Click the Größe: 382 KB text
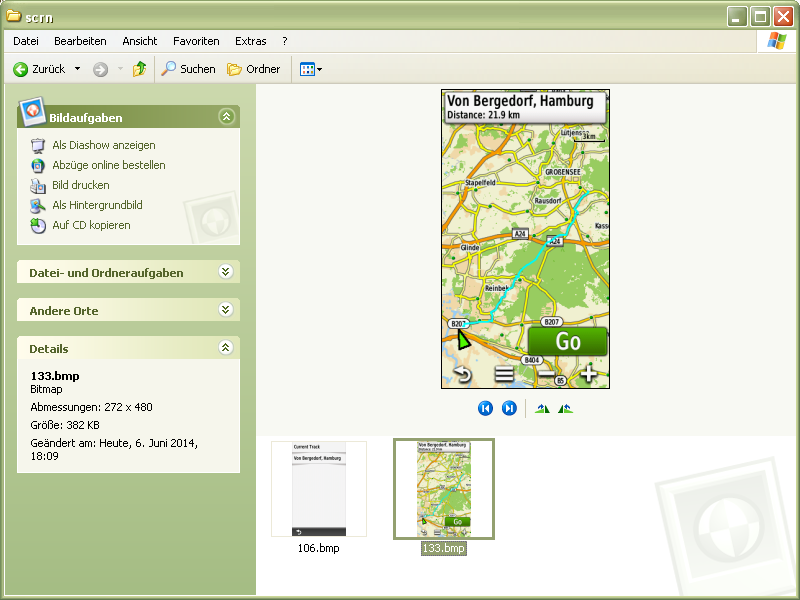Screen dimensions: 800x600 (x=65, y=425)
